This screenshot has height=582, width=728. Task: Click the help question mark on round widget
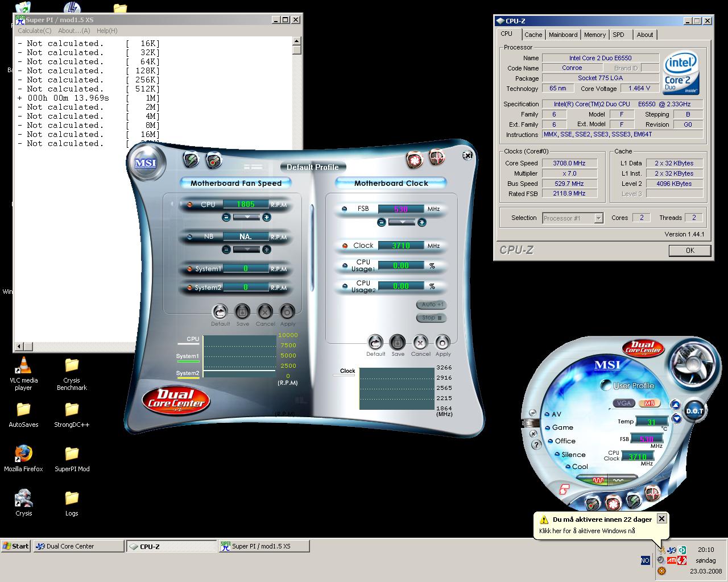(x=536, y=444)
